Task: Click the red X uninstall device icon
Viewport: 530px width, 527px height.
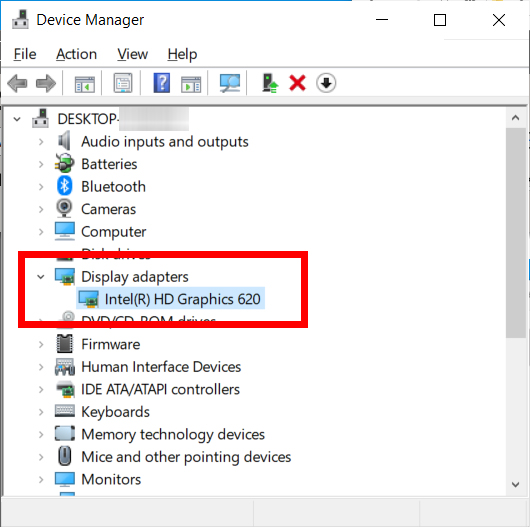Action: pos(297,83)
